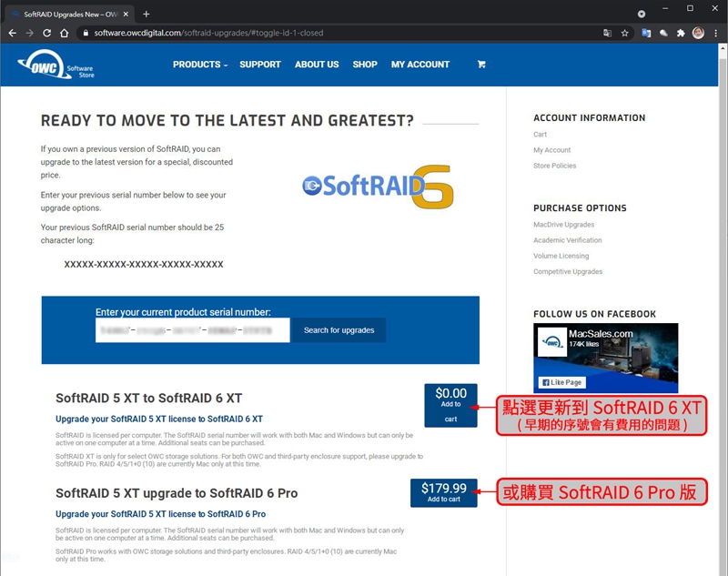Click the address bar URL
The width and height of the screenshot is (728, 576).
coord(208,33)
